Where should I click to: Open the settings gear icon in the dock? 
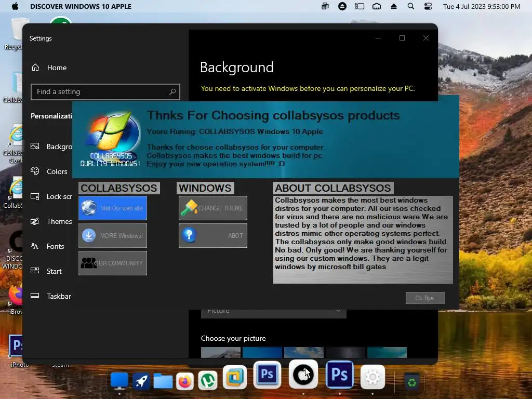(x=373, y=377)
